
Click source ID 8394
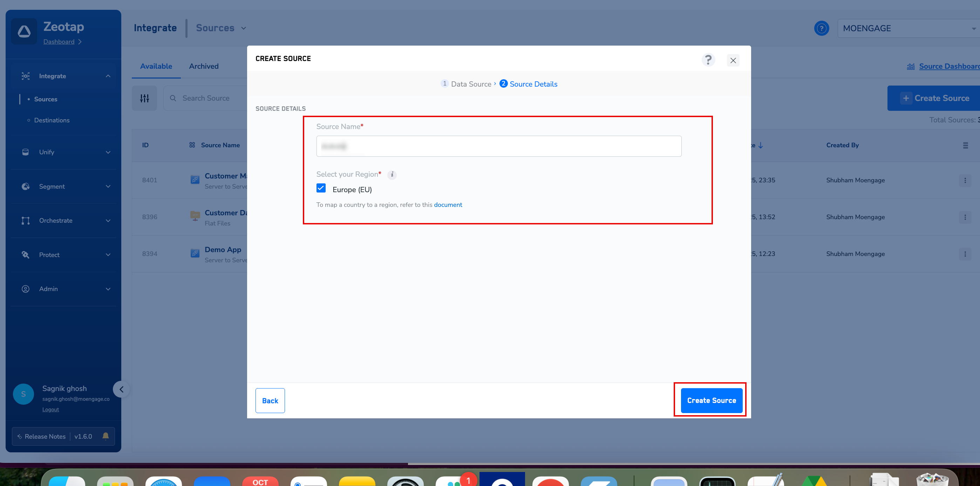(150, 254)
